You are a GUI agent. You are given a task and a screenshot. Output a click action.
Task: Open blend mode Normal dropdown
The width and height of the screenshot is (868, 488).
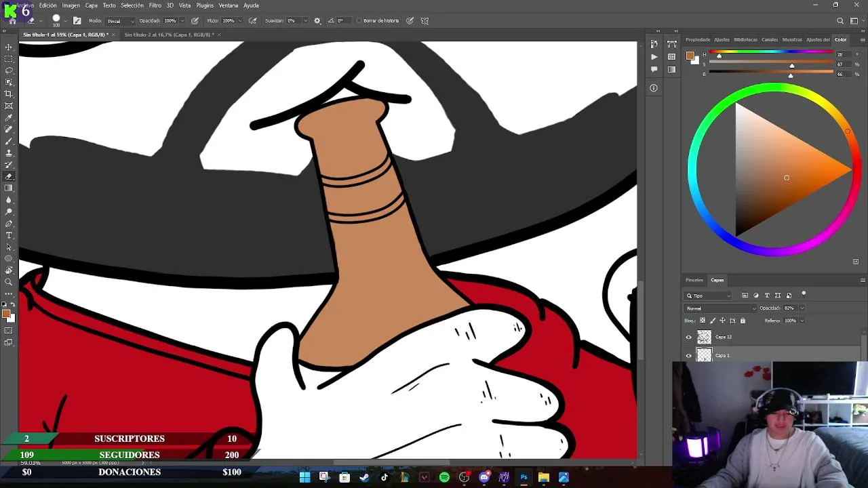[719, 308]
